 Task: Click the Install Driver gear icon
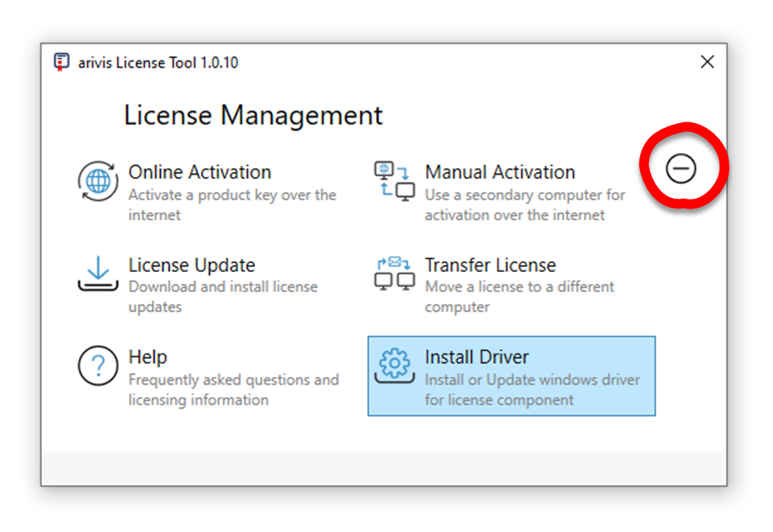click(x=394, y=365)
